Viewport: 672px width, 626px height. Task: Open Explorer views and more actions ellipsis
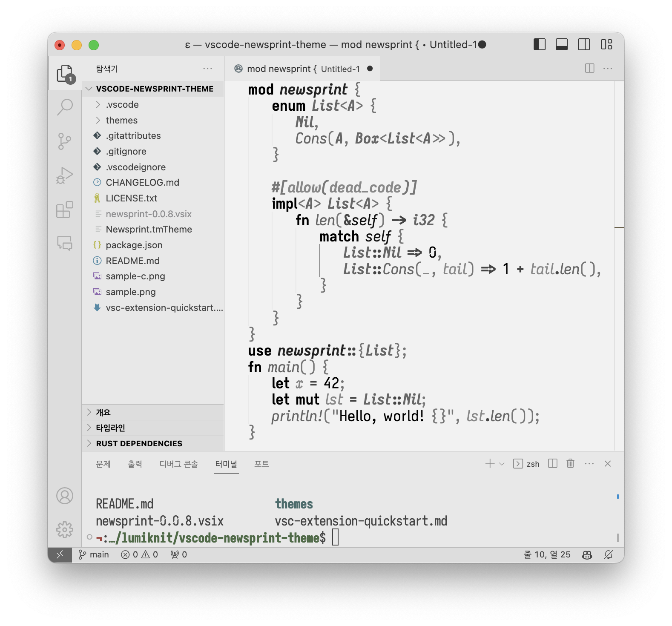[207, 69]
